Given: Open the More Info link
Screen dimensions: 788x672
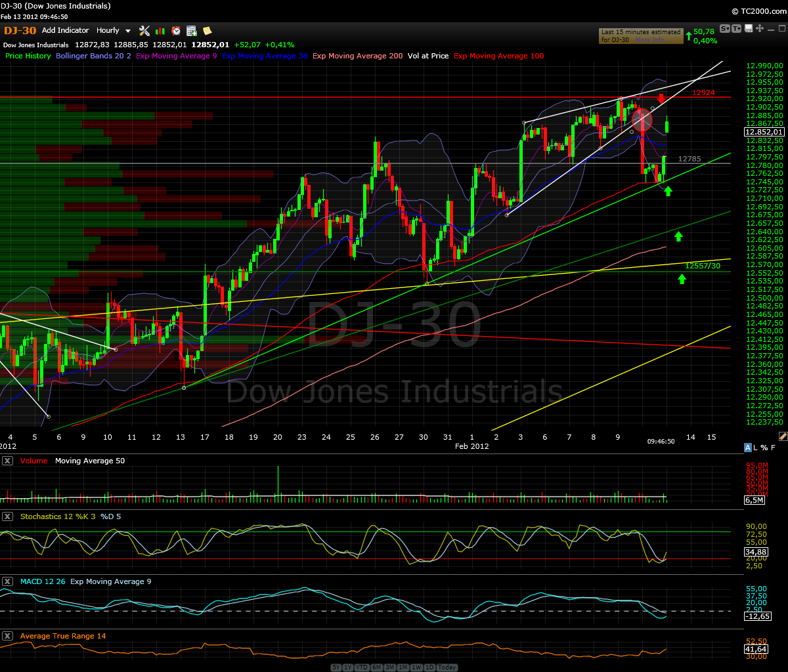Looking at the screenshot, I should pos(653,40).
